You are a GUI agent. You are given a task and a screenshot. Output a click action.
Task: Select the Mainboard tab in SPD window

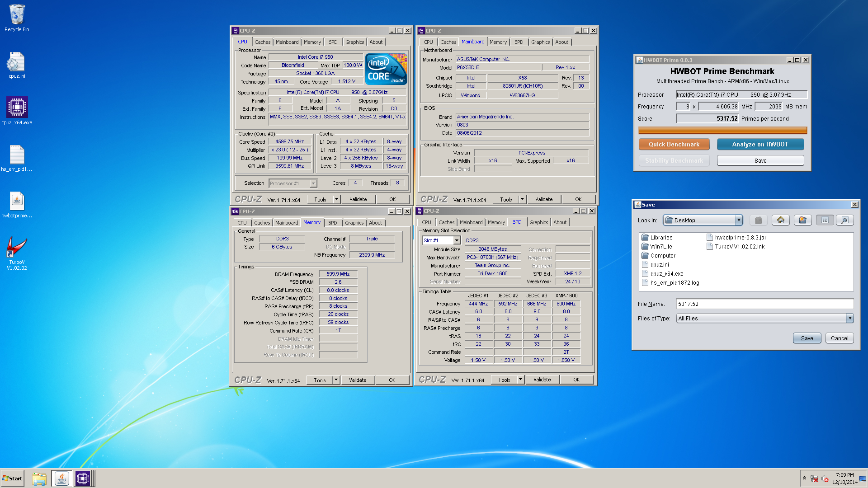[471, 222]
